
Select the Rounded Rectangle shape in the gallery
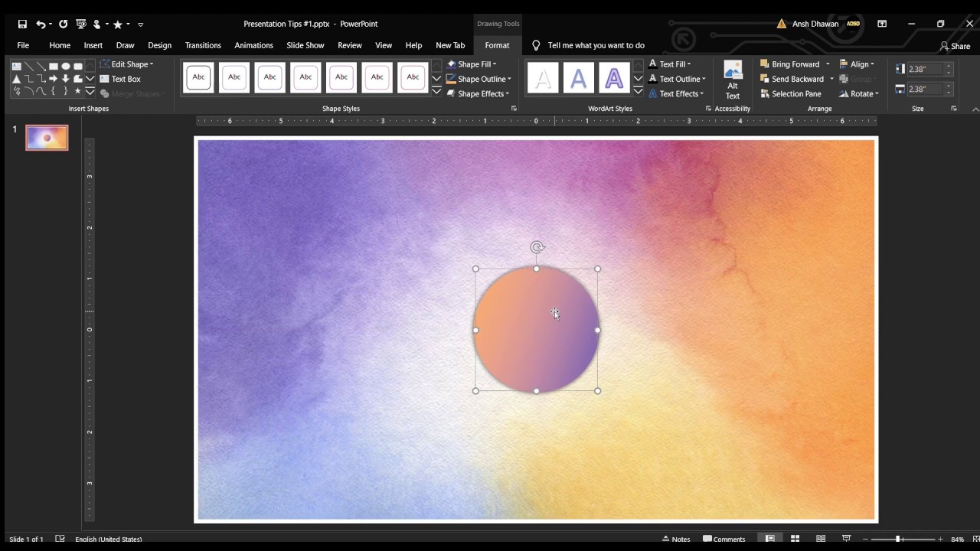point(78,67)
